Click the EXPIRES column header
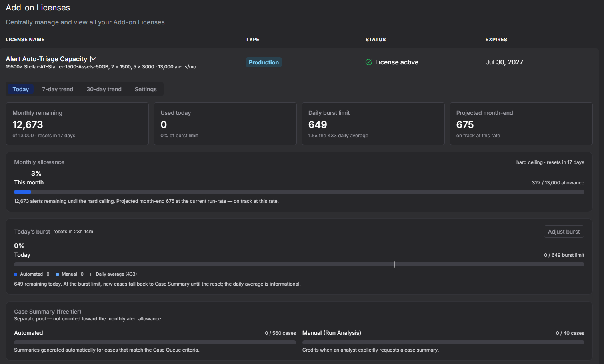Screen dimensions: 604x364 pos(496,40)
